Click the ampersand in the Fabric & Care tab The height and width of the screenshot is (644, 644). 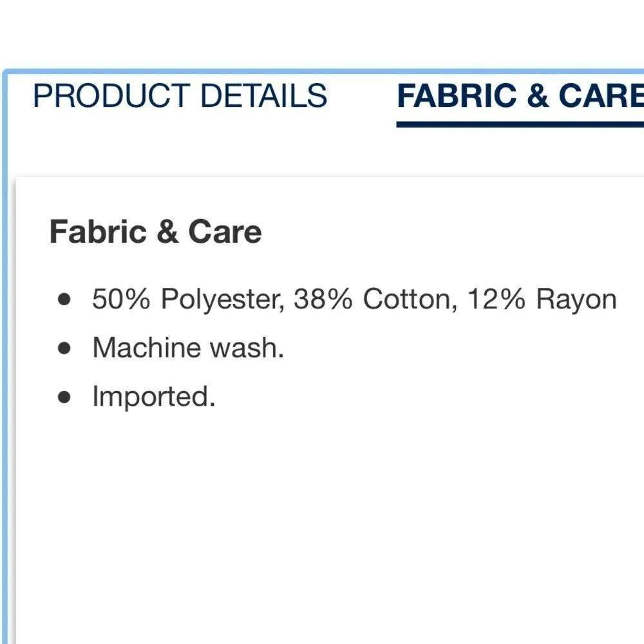pyautogui.click(x=537, y=97)
